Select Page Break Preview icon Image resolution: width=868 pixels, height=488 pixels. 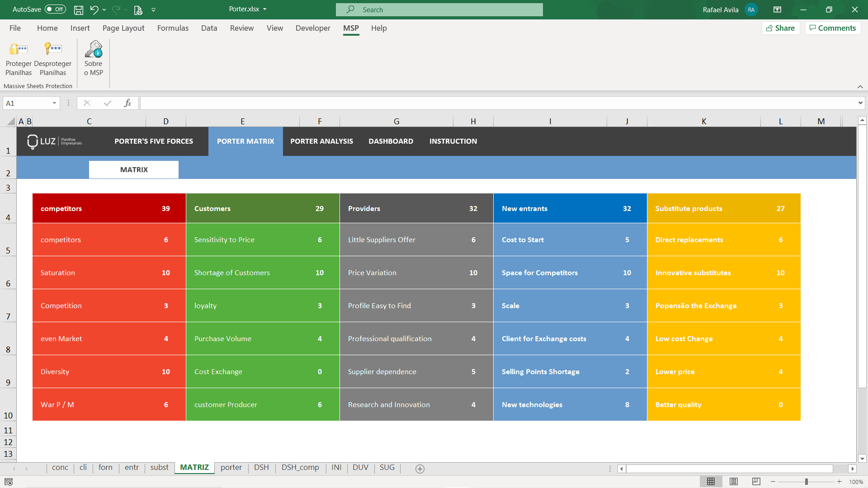click(x=755, y=481)
